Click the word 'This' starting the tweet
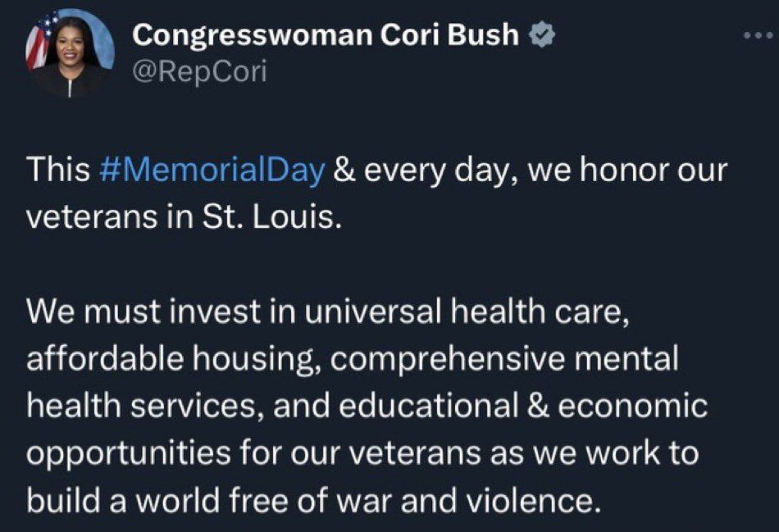This screenshot has height=532, width=779. click(58, 170)
